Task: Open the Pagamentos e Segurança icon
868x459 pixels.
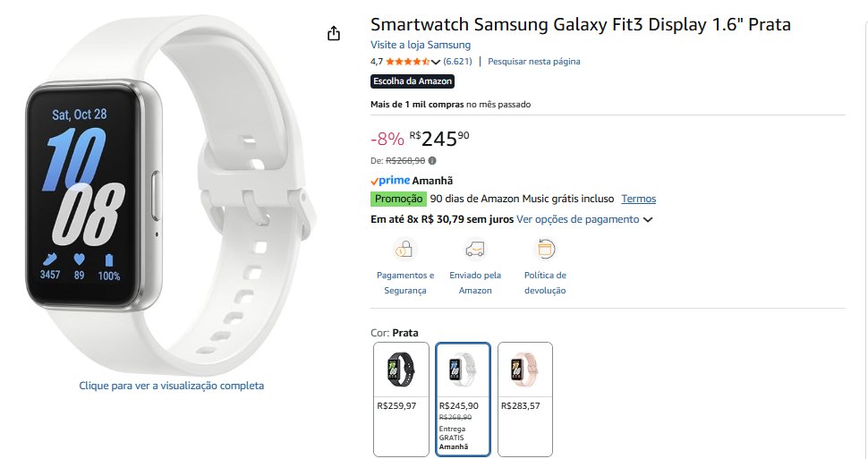Action: pos(405,249)
